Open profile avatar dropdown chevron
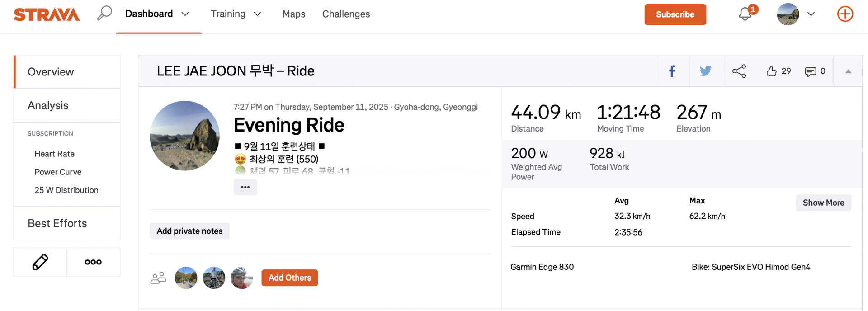 [x=811, y=14]
